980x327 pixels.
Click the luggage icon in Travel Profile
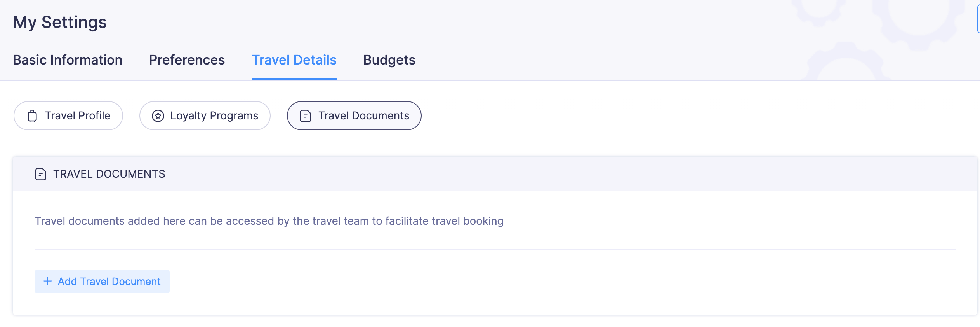[32, 116]
